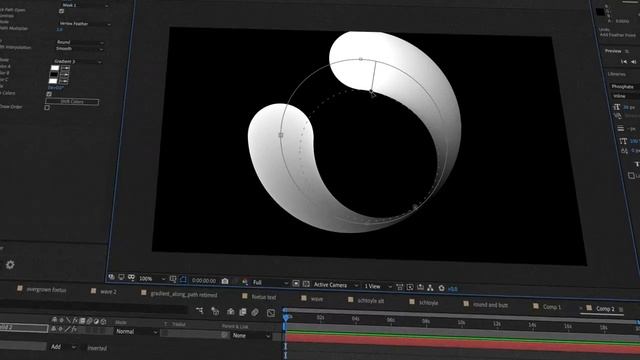
Task: Click the 0:00:00:00 timecode in viewer bar
Action: pyautogui.click(x=204, y=281)
